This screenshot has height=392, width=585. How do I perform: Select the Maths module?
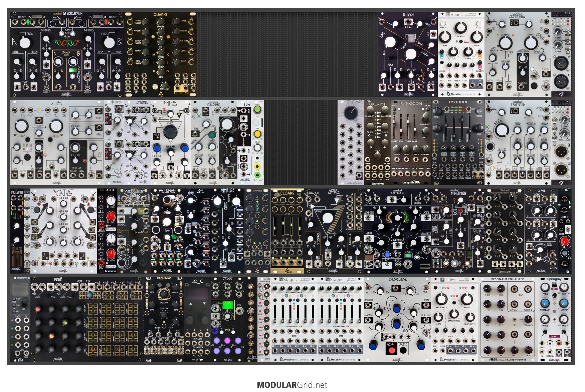64,231
